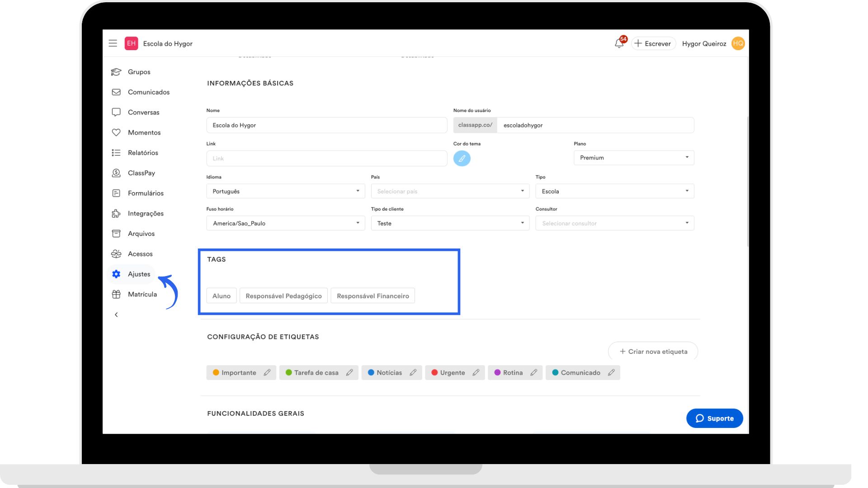Click the Nome do usuário input field
Image resolution: width=868 pixels, height=488 pixels.
tap(595, 125)
